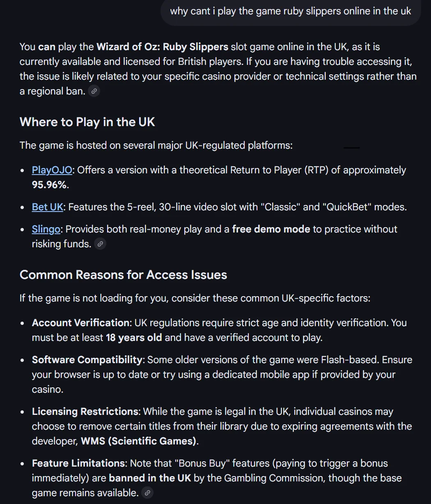The height and width of the screenshot is (504, 431).
Task: Click the "Common Reasons for Access Issues" heading
Action: tap(123, 275)
